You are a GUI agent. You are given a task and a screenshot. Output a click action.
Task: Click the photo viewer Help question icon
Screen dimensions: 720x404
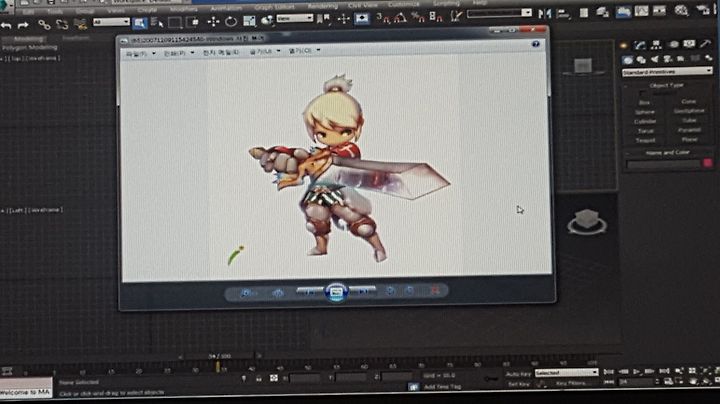point(535,44)
